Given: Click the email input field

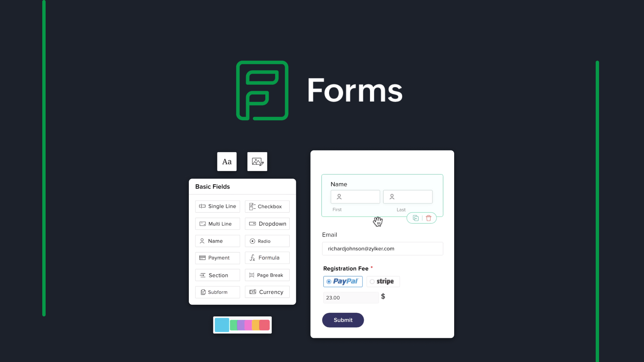Looking at the screenshot, I should pyautogui.click(x=382, y=248).
